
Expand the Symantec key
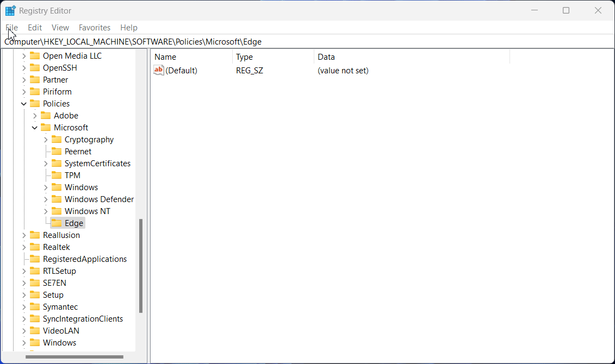(24, 307)
